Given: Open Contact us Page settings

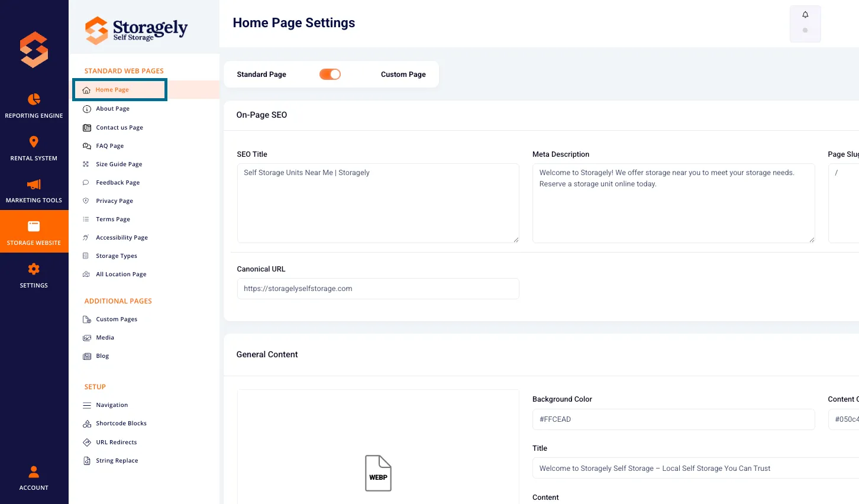Looking at the screenshot, I should click(x=120, y=128).
